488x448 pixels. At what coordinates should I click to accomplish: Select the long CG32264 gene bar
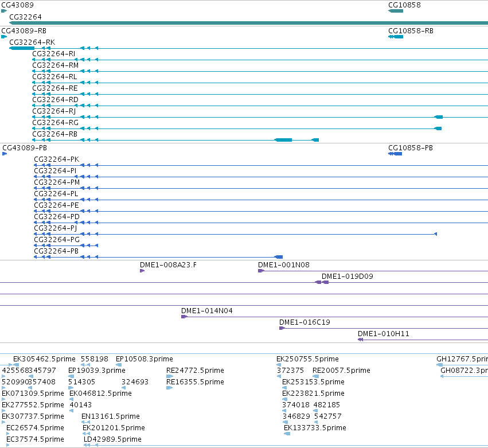tap(249, 23)
